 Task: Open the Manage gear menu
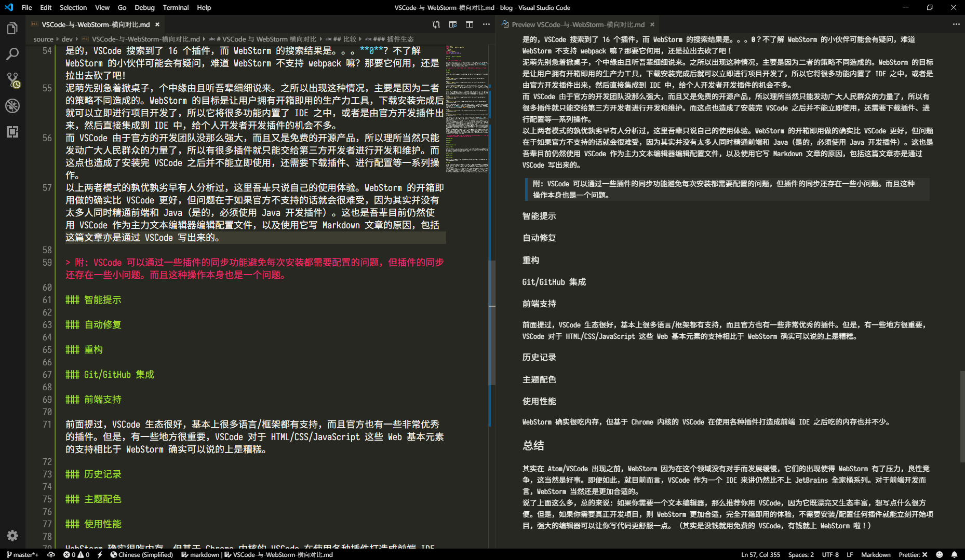pyautogui.click(x=12, y=536)
